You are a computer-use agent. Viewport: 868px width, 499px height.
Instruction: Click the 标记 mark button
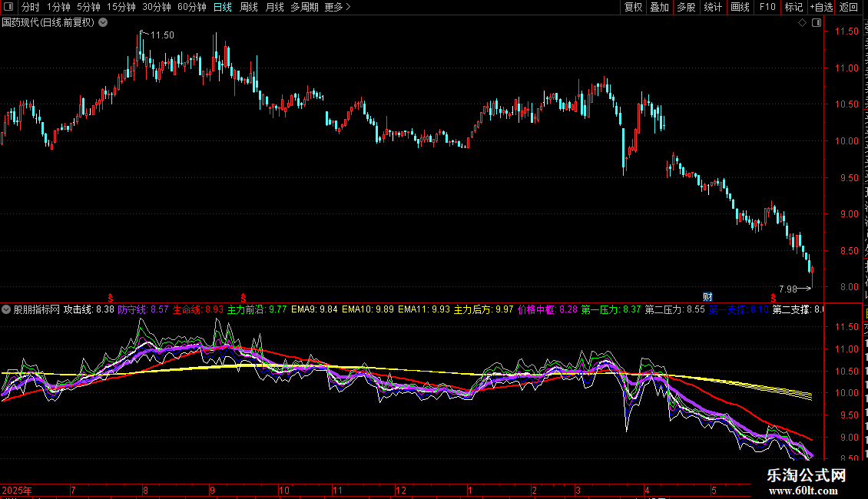click(793, 7)
